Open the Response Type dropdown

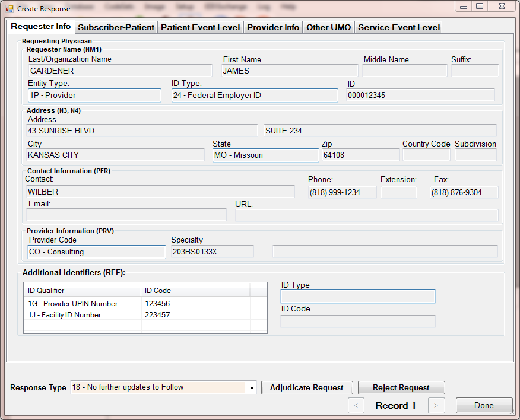click(x=252, y=388)
